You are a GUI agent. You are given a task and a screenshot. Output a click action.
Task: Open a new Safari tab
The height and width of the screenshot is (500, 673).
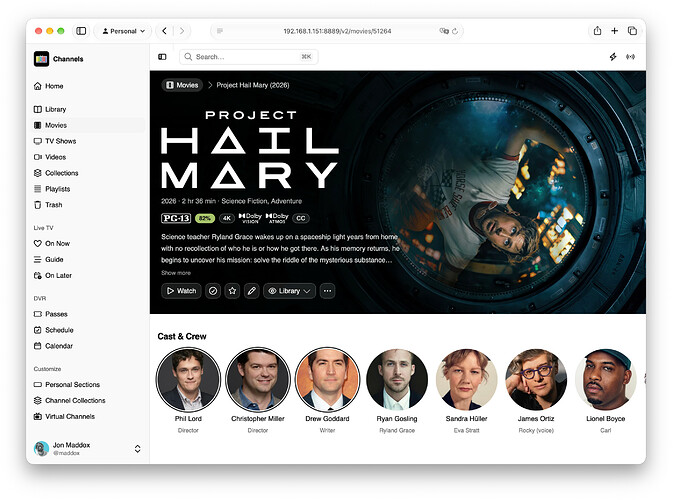tap(615, 31)
